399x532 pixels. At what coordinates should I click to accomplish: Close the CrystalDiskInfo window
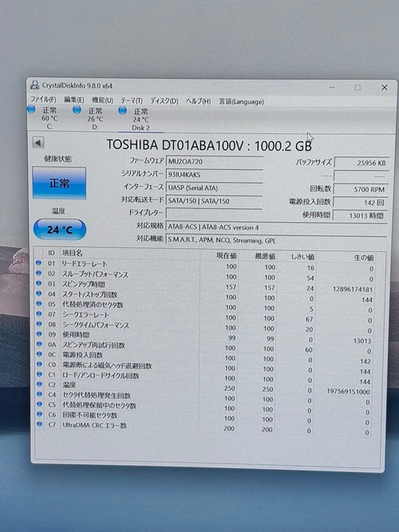pos(385,88)
